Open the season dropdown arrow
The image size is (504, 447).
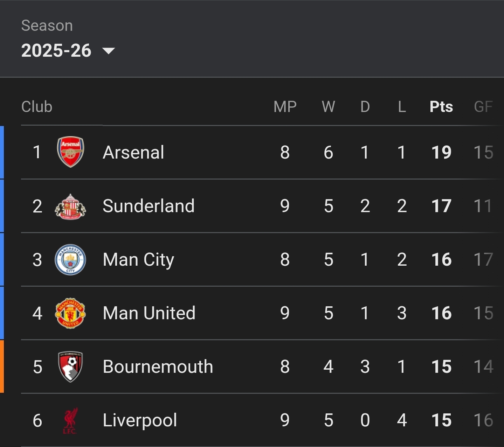pos(108,51)
